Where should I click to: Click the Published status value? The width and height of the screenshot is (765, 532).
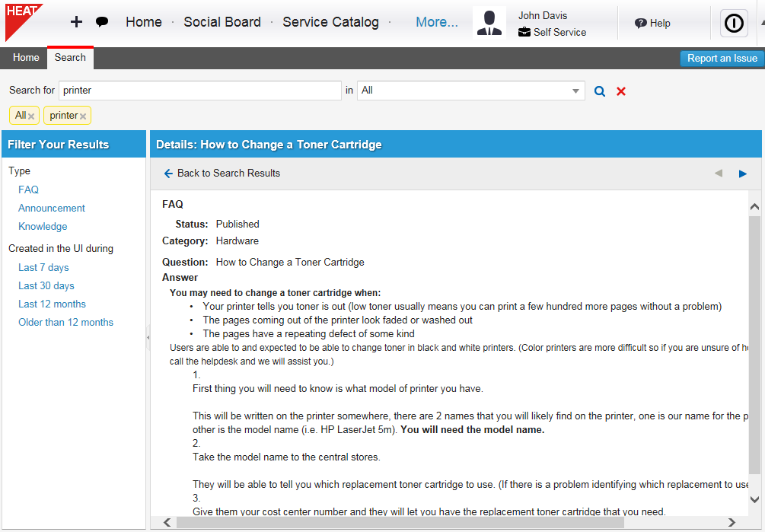[237, 224]
